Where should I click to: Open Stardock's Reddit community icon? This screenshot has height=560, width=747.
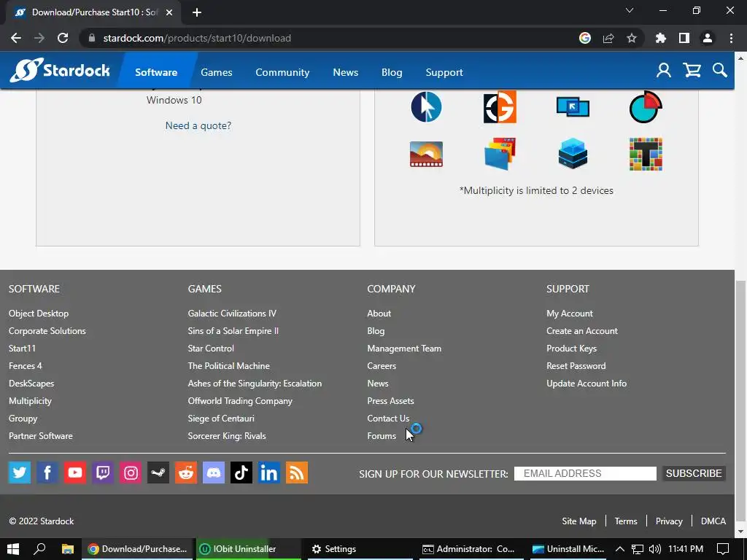tap(186, 472)
